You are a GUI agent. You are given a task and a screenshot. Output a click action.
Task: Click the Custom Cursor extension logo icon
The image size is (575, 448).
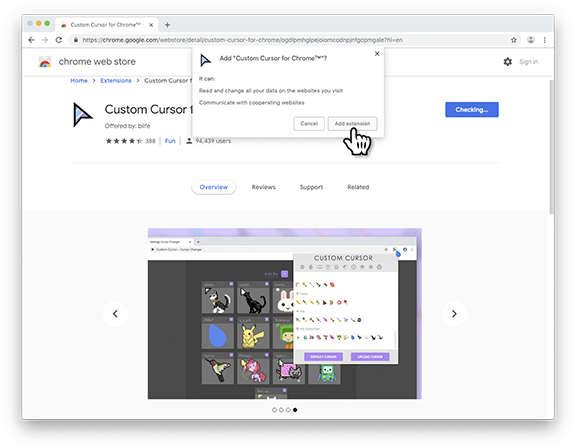83,115
